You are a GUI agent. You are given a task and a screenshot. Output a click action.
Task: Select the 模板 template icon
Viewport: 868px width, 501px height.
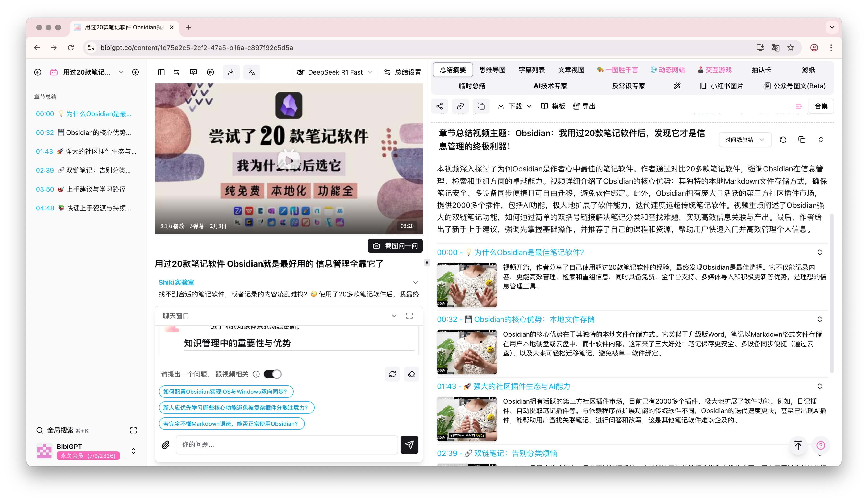(552, 106)
